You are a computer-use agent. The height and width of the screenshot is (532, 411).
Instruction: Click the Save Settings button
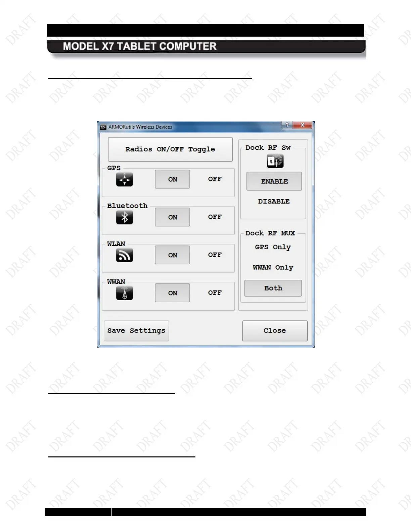(136, 331)
